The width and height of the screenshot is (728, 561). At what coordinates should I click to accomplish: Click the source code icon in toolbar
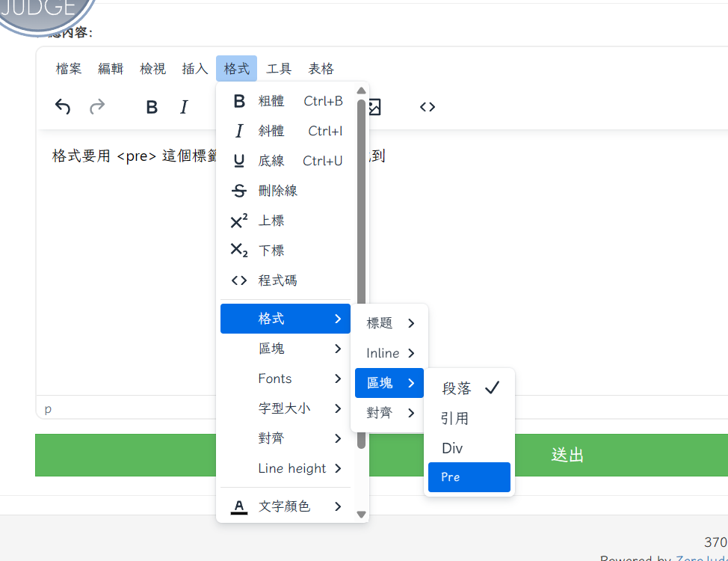pos(427,107)
